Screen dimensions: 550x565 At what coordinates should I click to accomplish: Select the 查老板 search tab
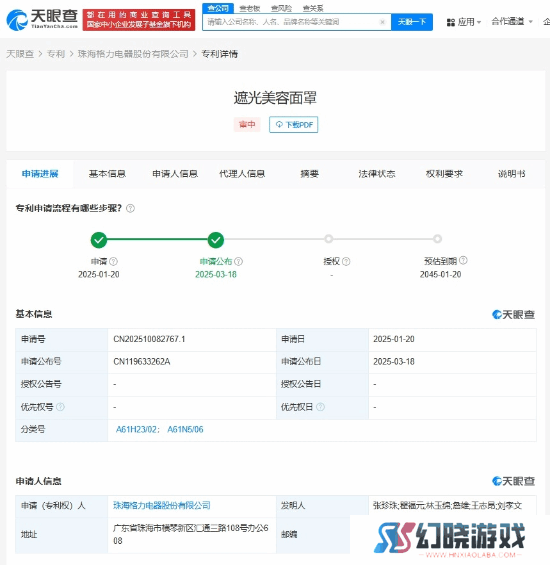(x=249, y=8)
